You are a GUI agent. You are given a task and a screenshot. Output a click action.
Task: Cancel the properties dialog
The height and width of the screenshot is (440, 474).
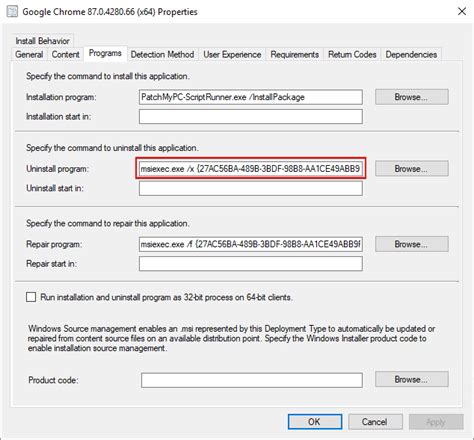click(x=375, y=422)
